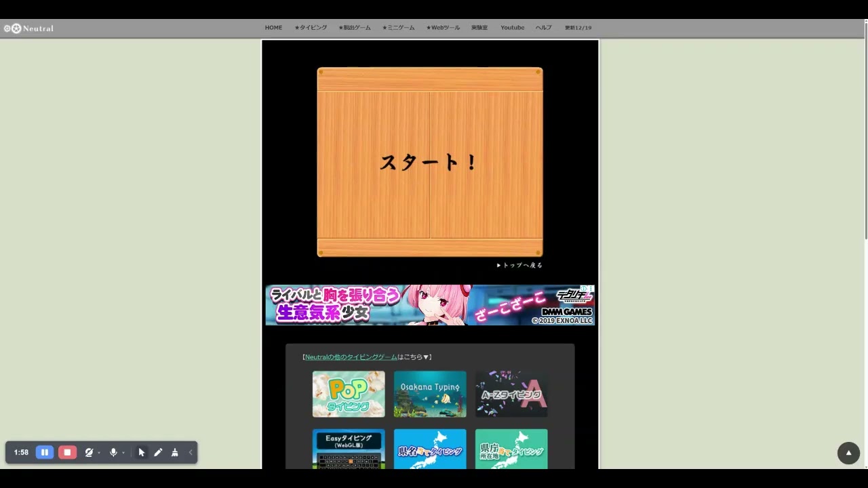Open the POPタイピング thumbnail
The width and height of the screenshot is (868, 488).
(349, 394)
